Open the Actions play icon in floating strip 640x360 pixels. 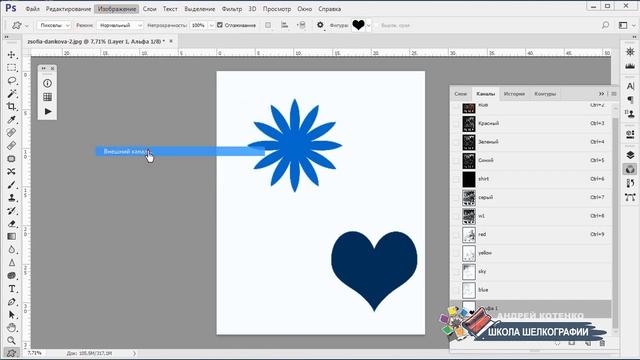[48, 111]
